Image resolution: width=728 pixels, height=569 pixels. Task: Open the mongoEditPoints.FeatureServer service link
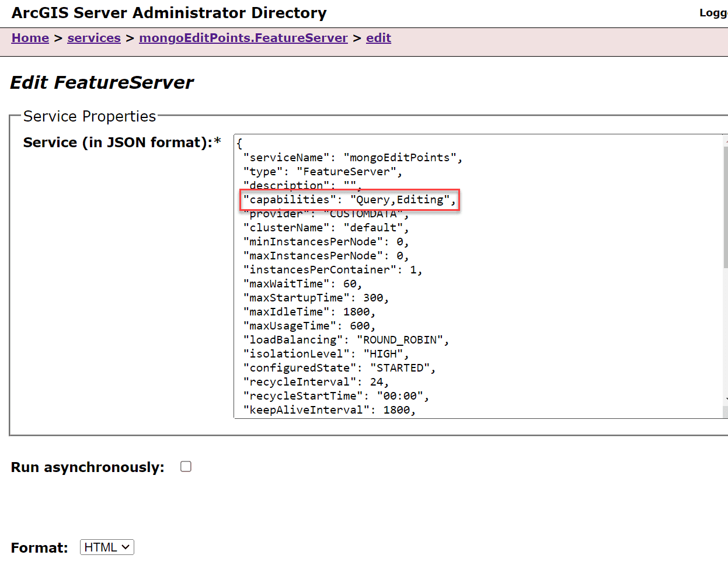pos(243,37)
